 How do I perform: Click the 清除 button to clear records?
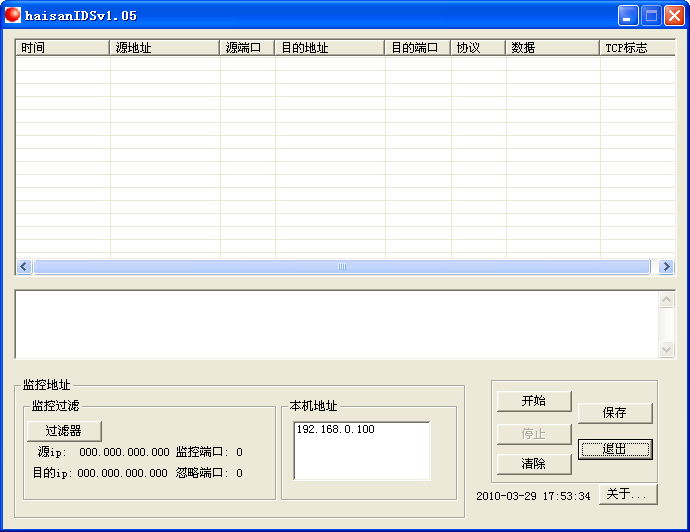pos(534,464)
